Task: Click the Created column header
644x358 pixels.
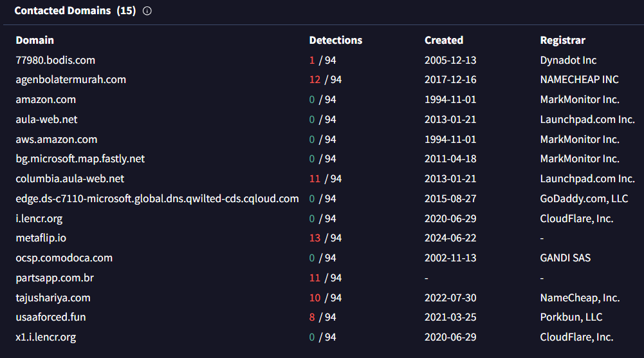Action: (444, 40)
